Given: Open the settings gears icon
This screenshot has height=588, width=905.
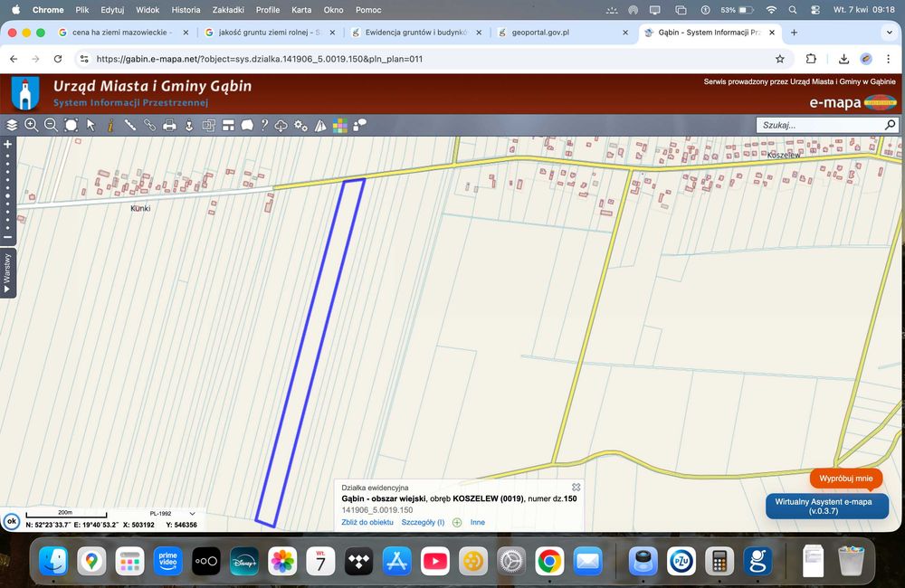Looking at the screenshot, I should 300,125.
